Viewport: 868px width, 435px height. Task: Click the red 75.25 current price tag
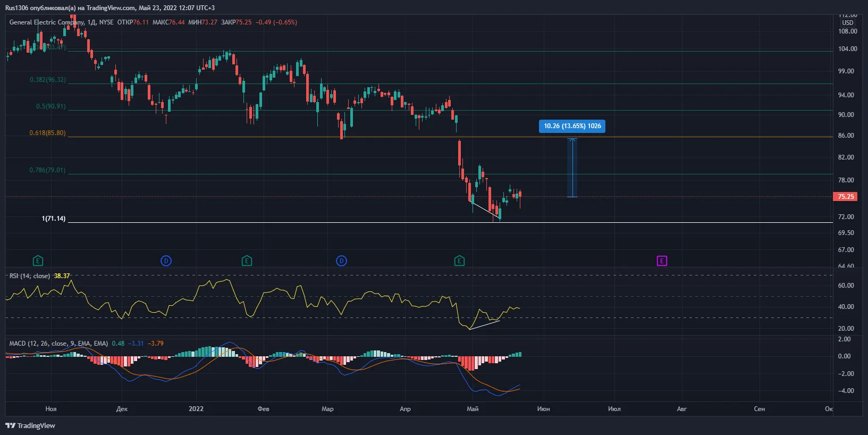click(x=846, y=197)
